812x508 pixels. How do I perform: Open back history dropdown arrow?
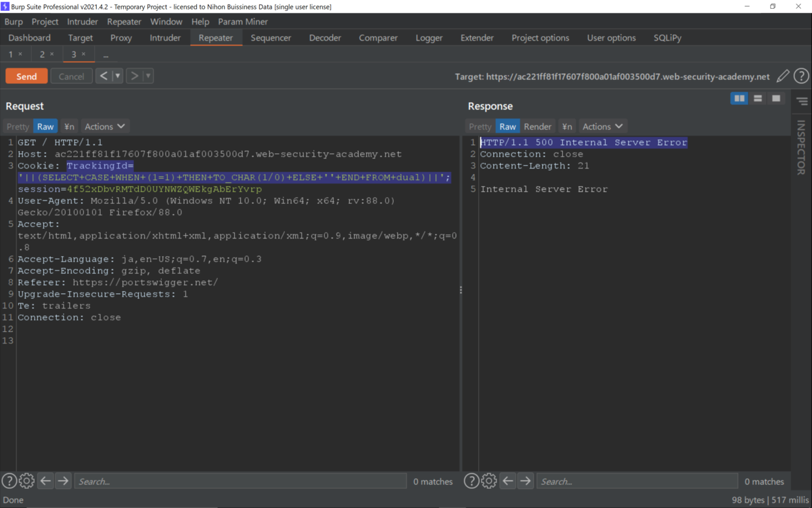click(x=117, y=76)
